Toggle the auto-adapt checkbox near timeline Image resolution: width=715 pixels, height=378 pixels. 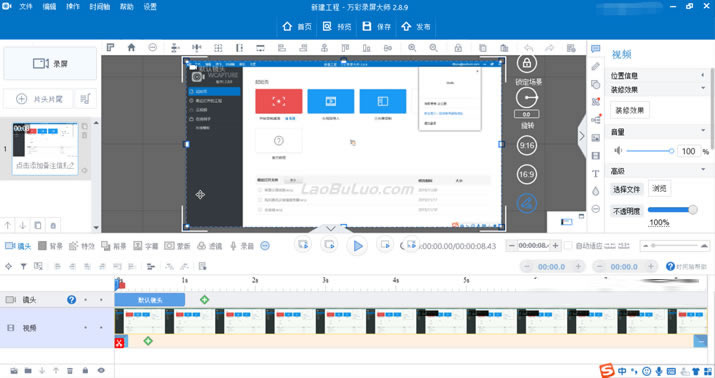(x=568, y=246)
